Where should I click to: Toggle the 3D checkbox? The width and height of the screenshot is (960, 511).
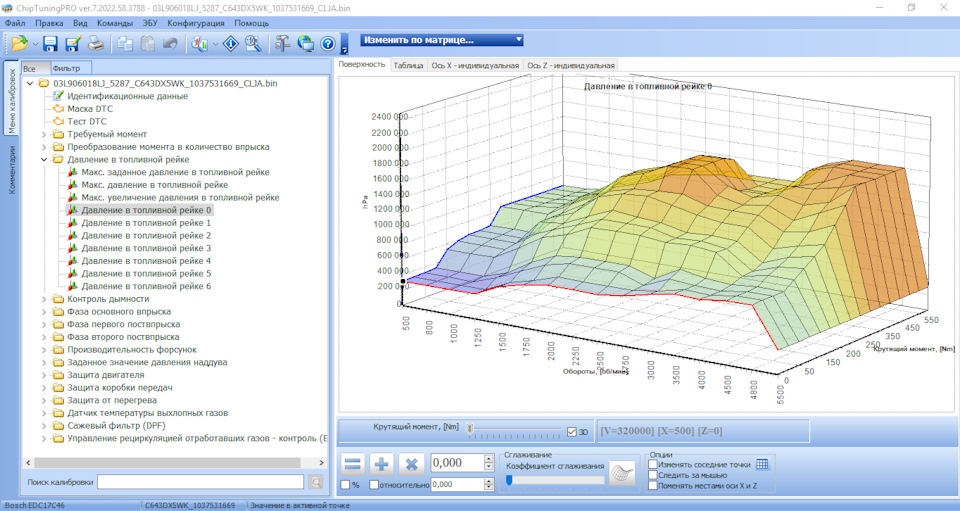[x=572, y=432]
